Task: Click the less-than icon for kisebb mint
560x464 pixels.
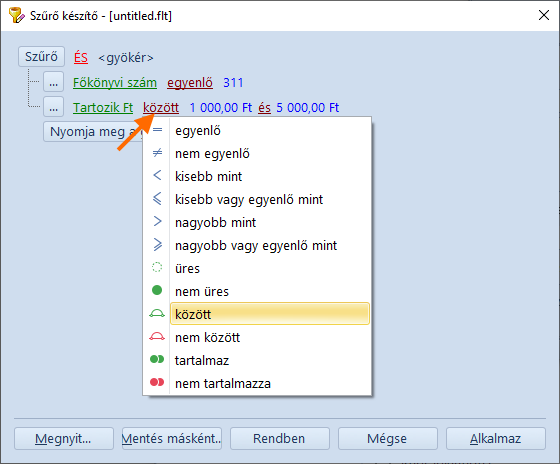Action: pyautogui.click(x=157, y=175)
